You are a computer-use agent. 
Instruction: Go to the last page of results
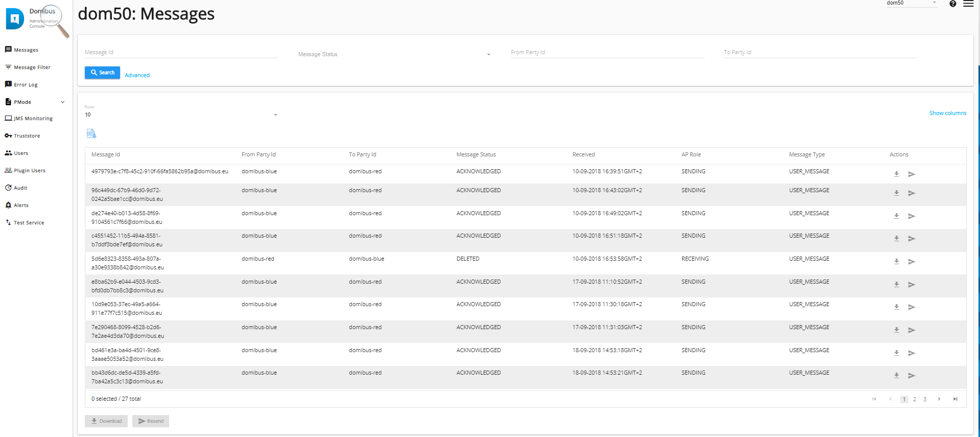point(955,399)
